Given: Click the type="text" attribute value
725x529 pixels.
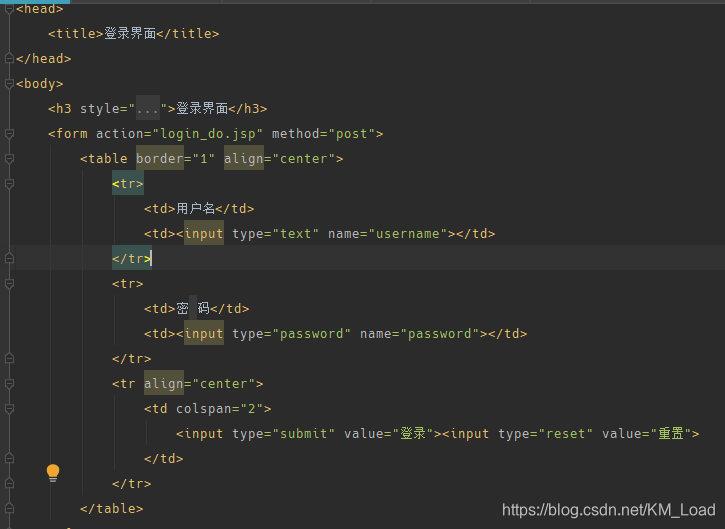Looking at the screenshot, I should [296, 234].
